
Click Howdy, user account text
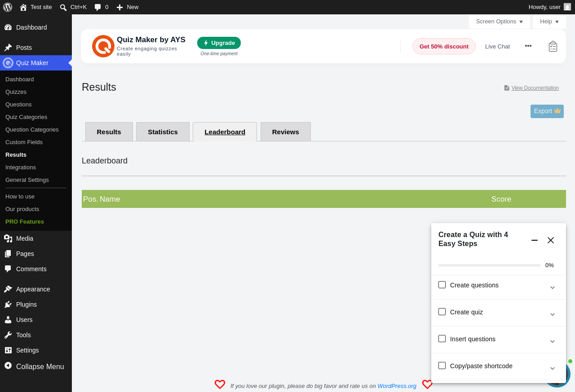tap(544, 7)
